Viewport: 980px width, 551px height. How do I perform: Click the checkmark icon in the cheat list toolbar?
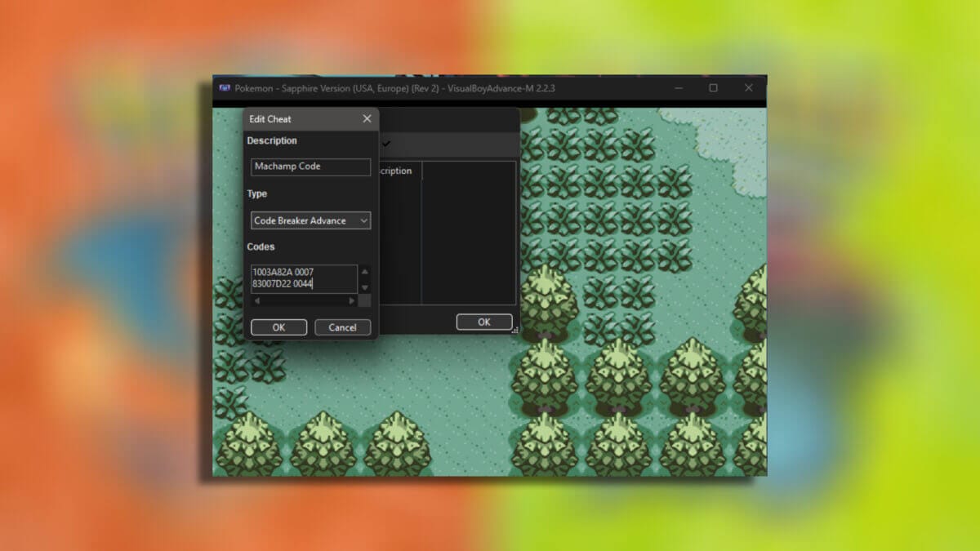pyautogui.click(x=386, y=144)
